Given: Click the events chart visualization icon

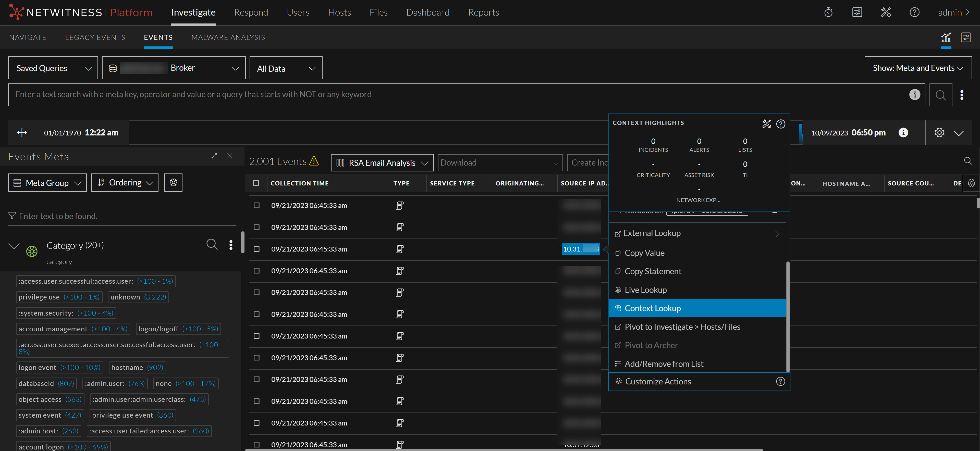Looking at the screenshot, I should (x=946, y=38).
